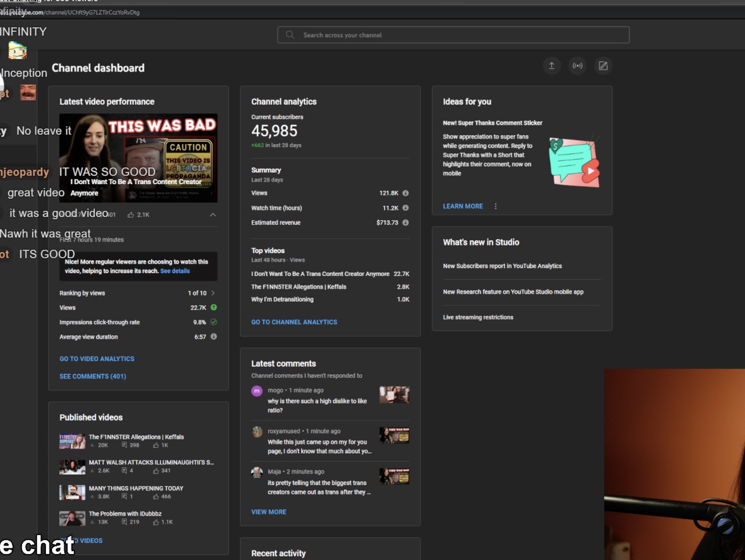
Task: Click video thumbnail beside roxyamused's comment
Action: 394,435
